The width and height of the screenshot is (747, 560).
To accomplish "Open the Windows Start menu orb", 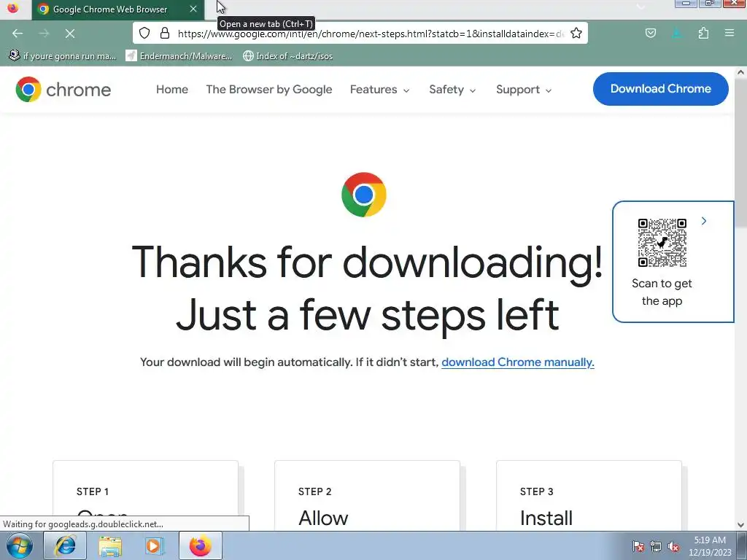I will click(20, 545).
